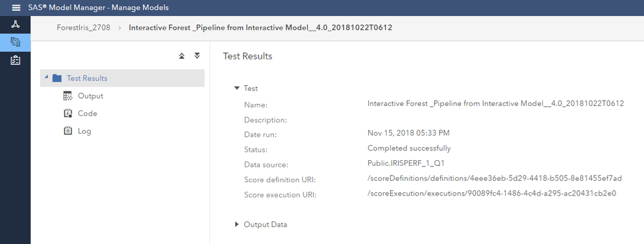Click the Output table icon
Image resolution: width=644 pixels, height=244 pixels.
pyautogui.click(x=68, y=96)
